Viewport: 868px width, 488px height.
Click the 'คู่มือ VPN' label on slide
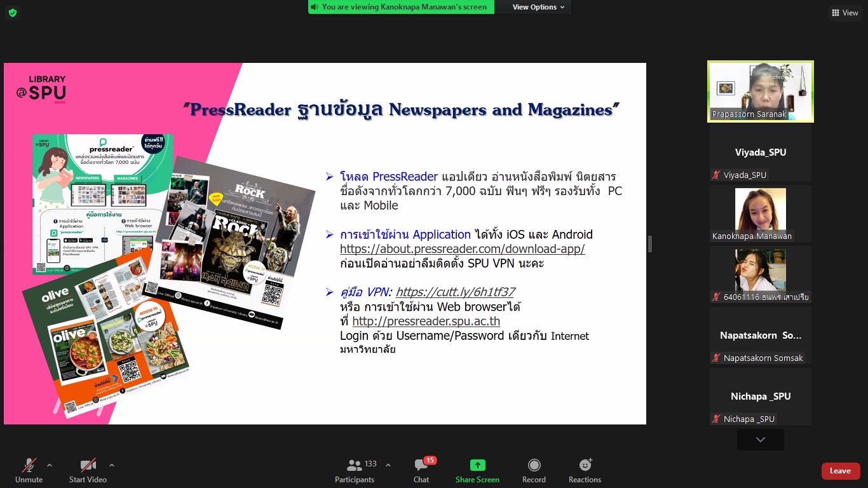coord(365,292)
